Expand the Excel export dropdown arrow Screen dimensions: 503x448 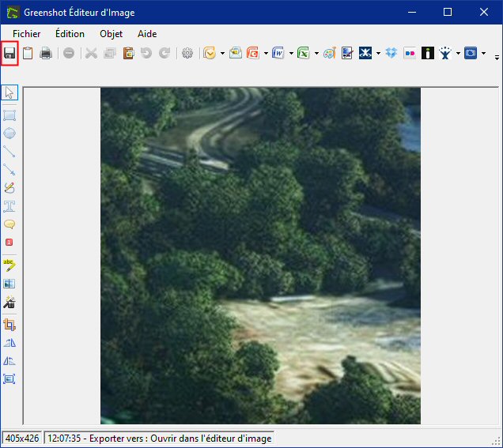(316, 54)
